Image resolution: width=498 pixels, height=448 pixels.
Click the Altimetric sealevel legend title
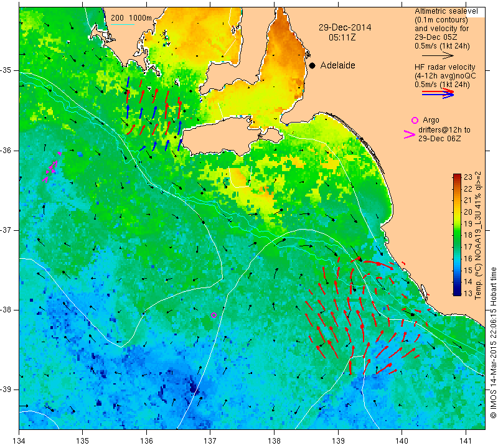click(446, 11)
